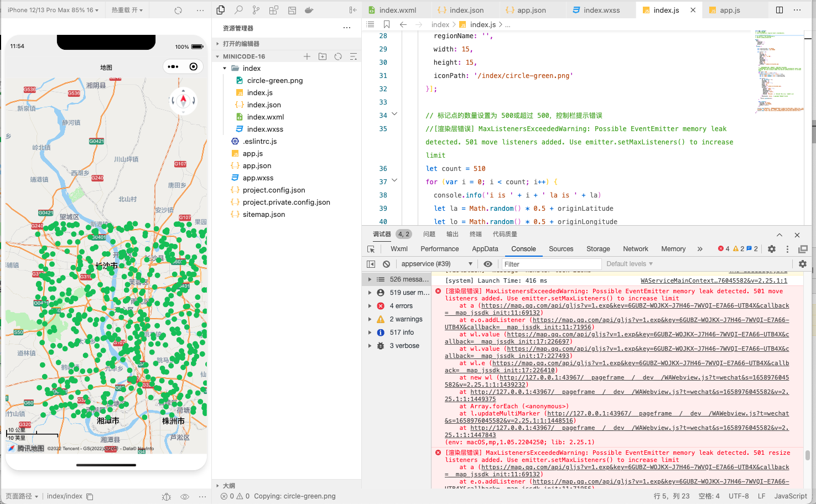Viewport: 816px width, 504px height.
Task: Click the 空格: 4 indentation setting
Action: click(x=709, y=496)
